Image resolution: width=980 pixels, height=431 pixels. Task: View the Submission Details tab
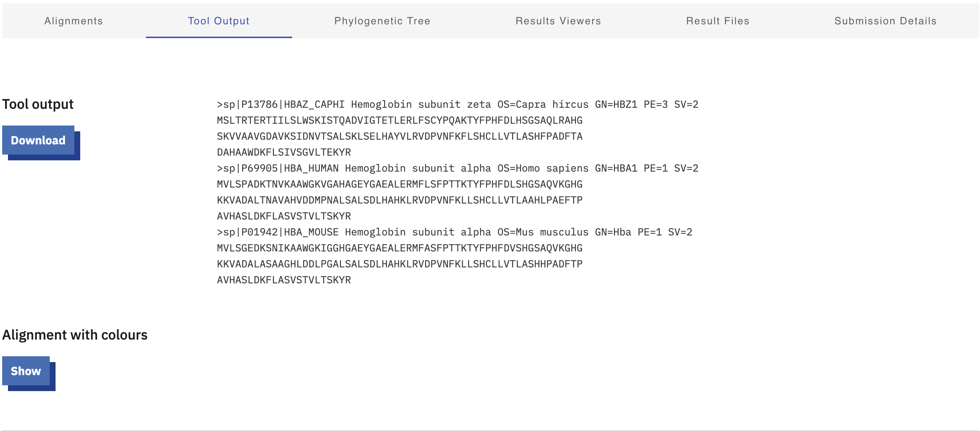[x=885, y=21]
